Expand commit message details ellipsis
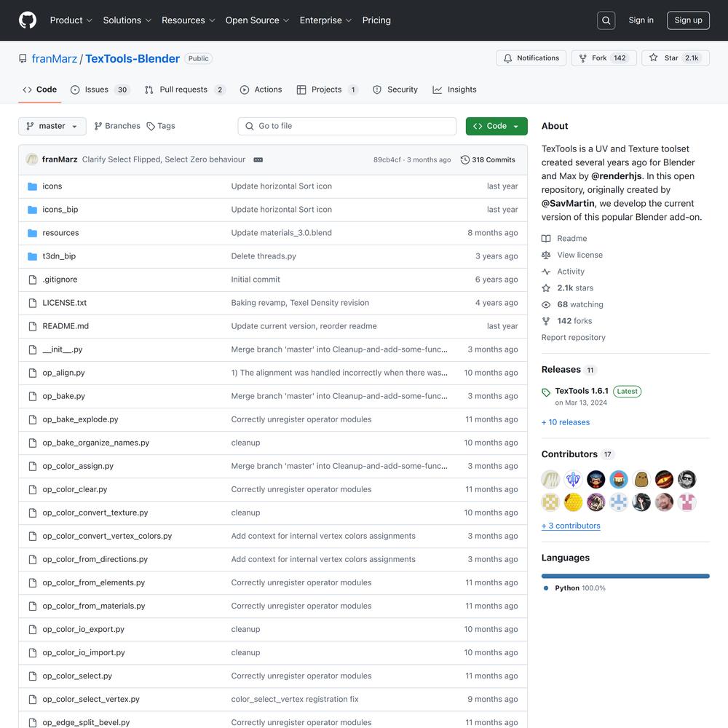This screenshot has width=728, height=728. (258, 159)
